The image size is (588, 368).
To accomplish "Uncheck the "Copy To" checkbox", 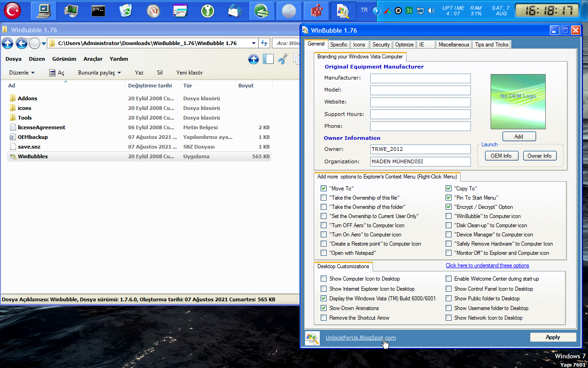I will pos(449,189).
